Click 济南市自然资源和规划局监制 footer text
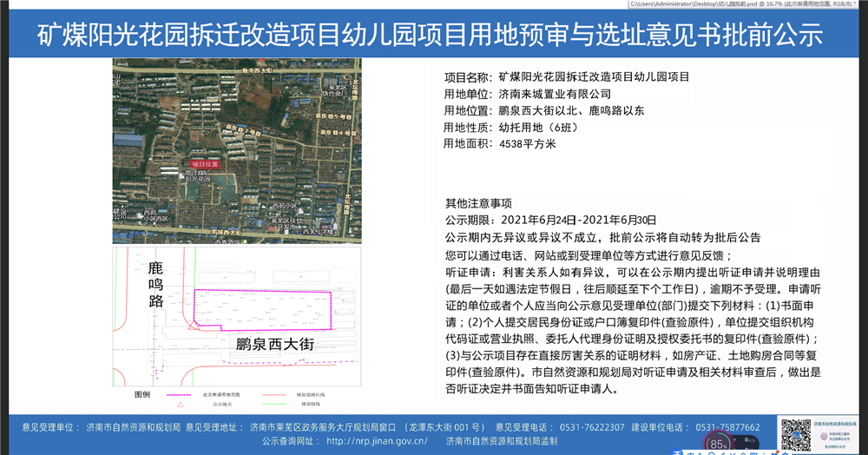The width and height of the screenshot is (868, 455). click(502, 441)
